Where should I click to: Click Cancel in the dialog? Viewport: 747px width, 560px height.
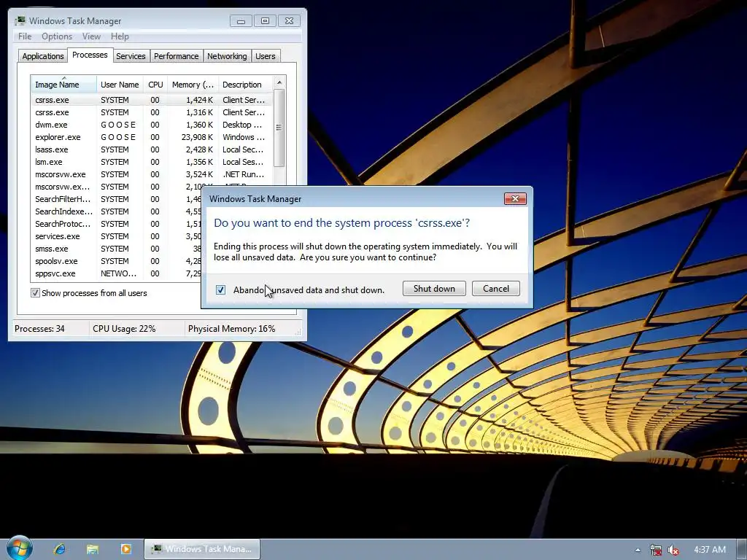point(496,289)
